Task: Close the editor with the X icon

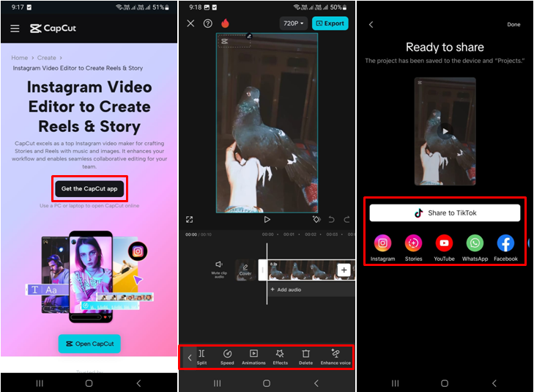Action: [190, 23]
